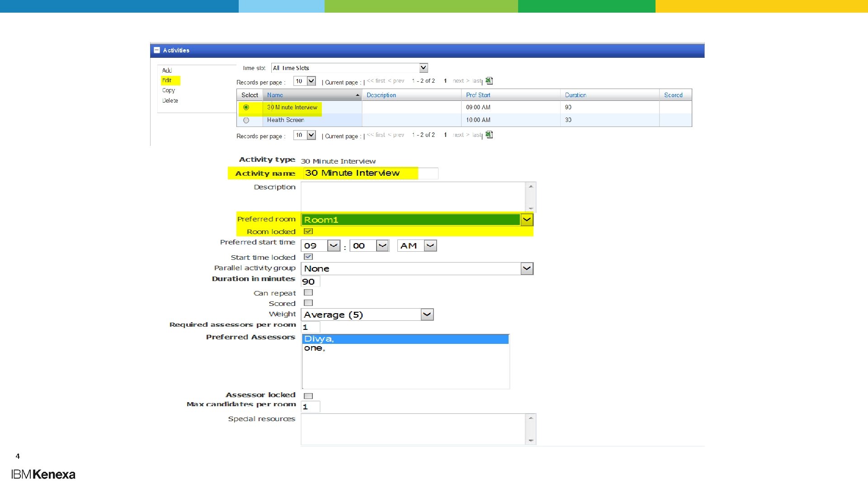Open the hour dropdown showing 09
Screen dimensions: 868x488
click(334, 245)
